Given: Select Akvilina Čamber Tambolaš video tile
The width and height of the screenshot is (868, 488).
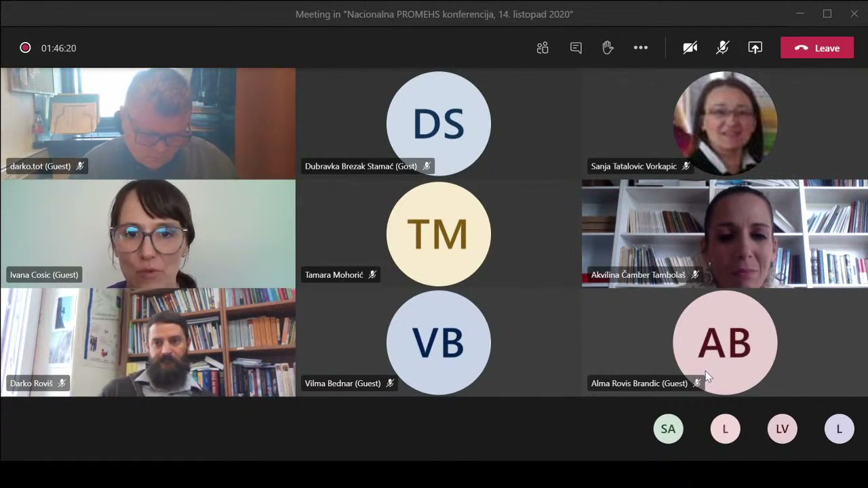Looking at the screenshot, I should tap(725, 234).
